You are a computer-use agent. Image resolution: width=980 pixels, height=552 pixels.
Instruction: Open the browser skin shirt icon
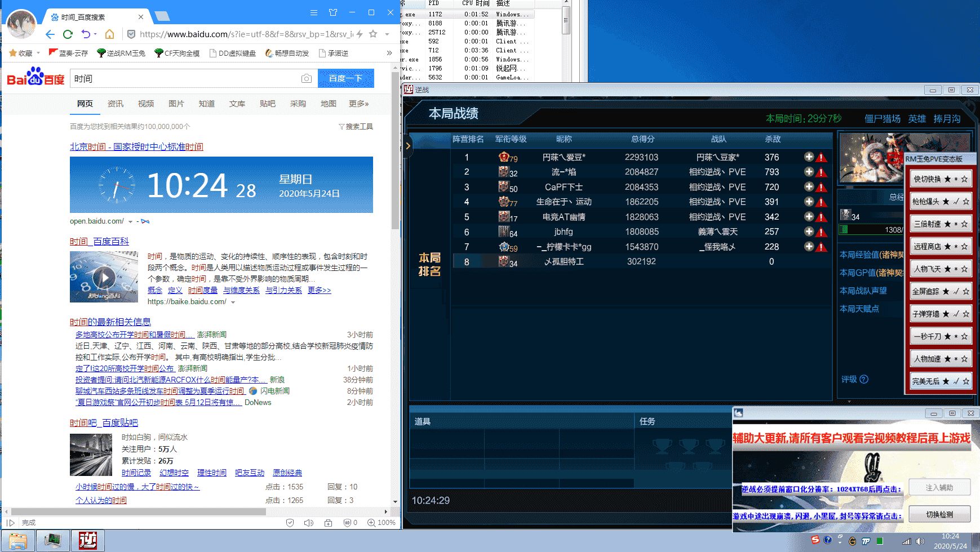pos(333,12)
